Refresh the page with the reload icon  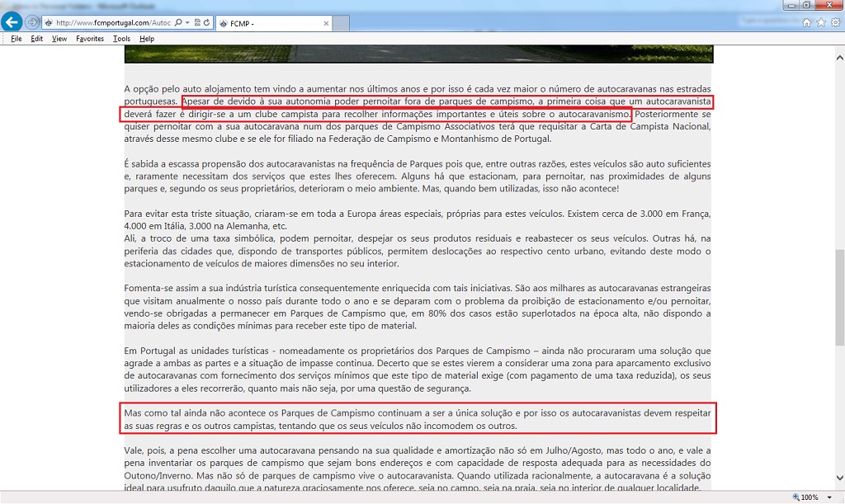[x=206, y=22]
